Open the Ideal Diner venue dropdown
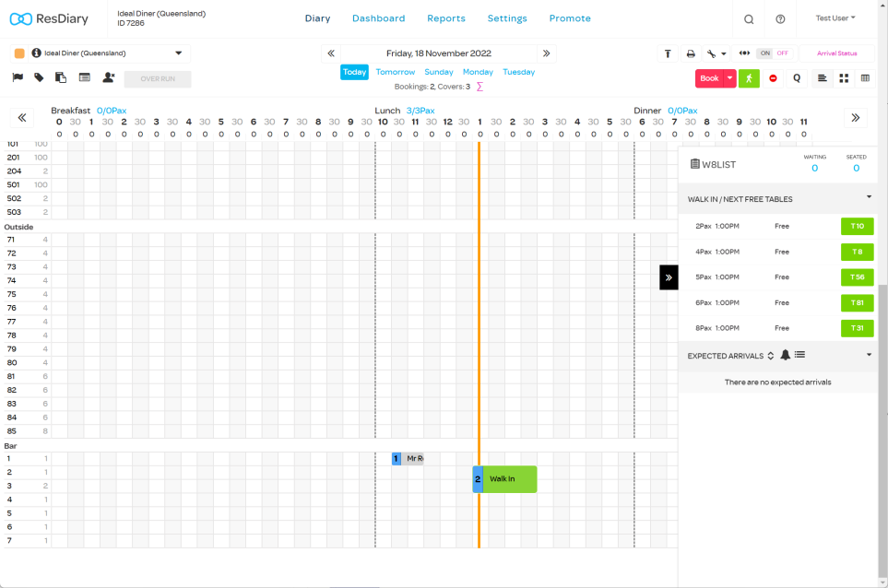The width and height of the screenshot is (888, 588). (x=180, y=53)
